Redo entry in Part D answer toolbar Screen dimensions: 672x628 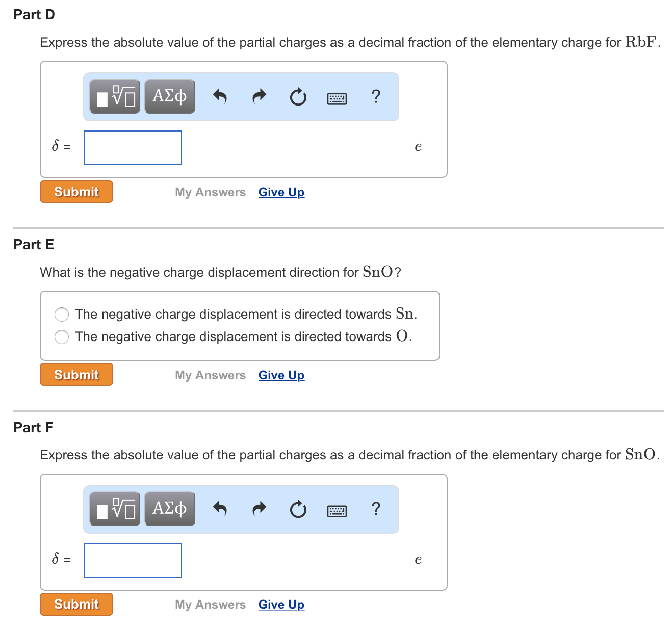point(259,96)
